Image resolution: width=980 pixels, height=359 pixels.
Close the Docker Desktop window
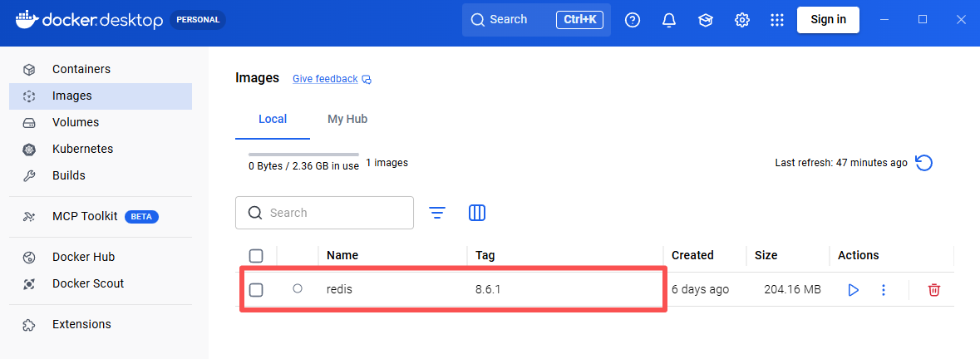pyautogui.click(x=961, y=20)
